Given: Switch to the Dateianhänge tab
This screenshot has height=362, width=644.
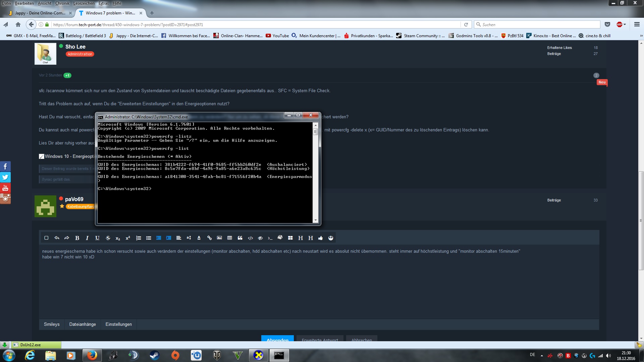Looking at the screenshot, I should tap(83, 324).
